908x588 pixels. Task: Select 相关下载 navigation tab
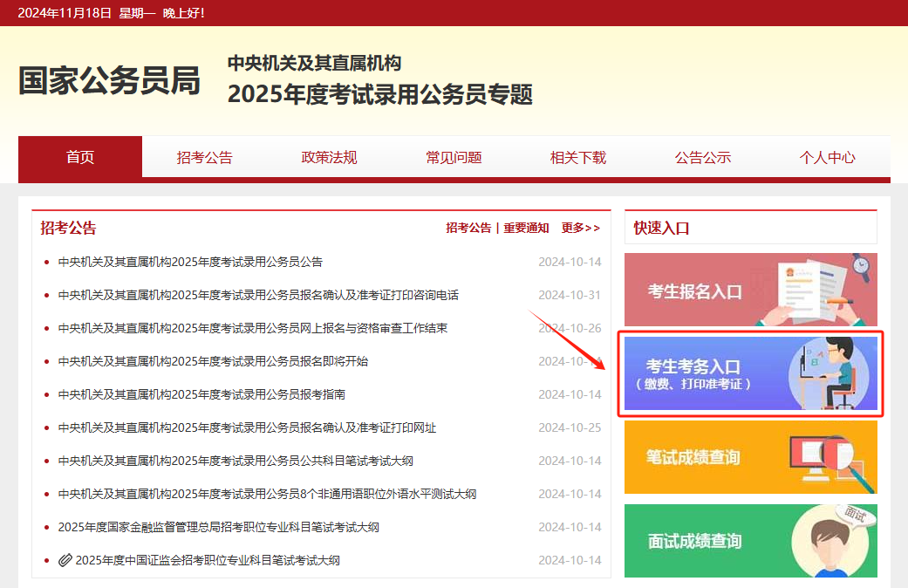point(578,158)
